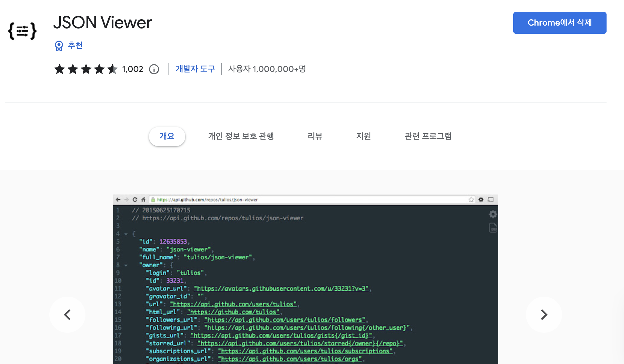The width and height of the screenshot is (624, 364).
Task: Open the ratings info icon beside 1,002
Action: [154, 69]
